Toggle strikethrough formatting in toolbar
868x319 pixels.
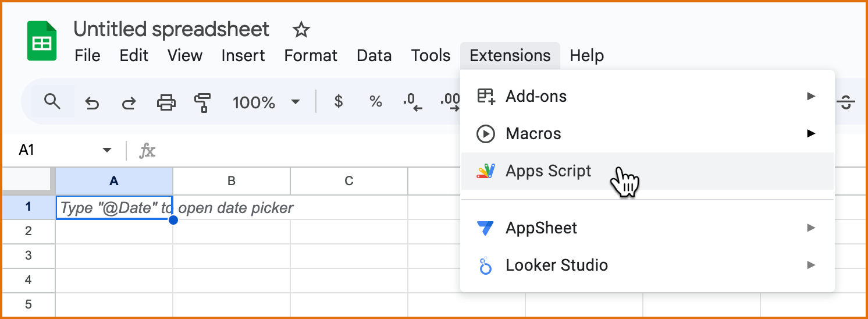click(846, 103)
